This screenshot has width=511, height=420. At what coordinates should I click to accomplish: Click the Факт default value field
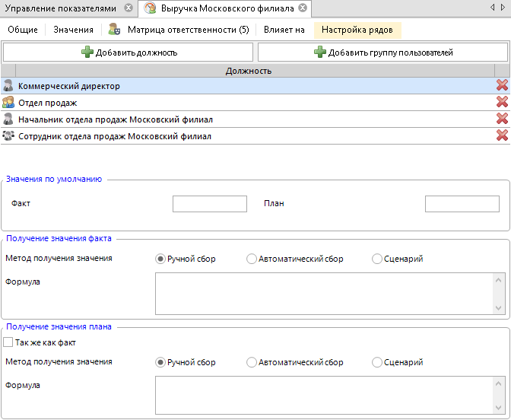[210, 204]
